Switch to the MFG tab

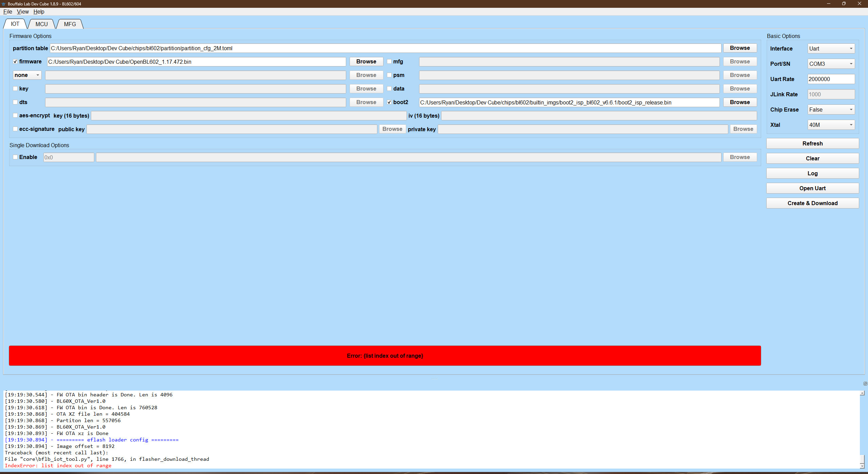70,24
